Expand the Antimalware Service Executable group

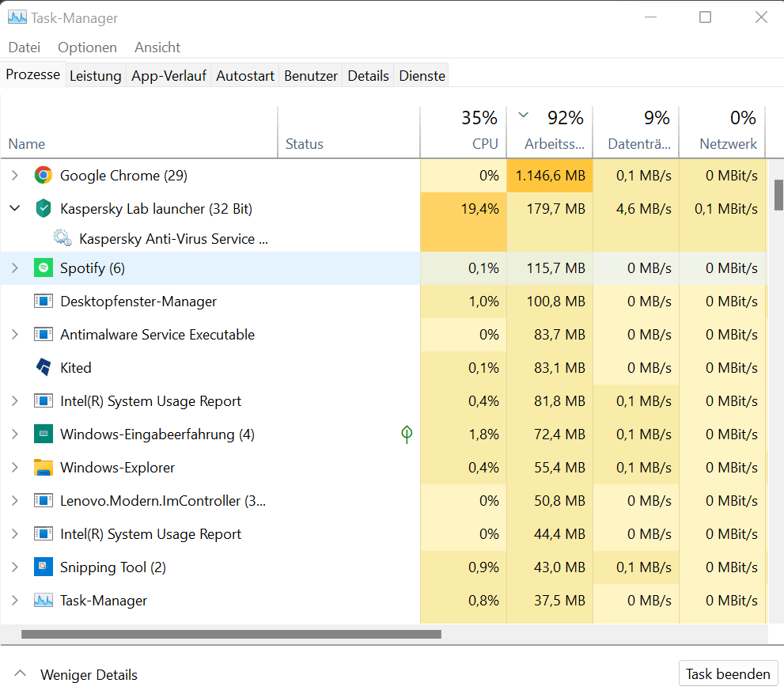[x=15, y=334]
